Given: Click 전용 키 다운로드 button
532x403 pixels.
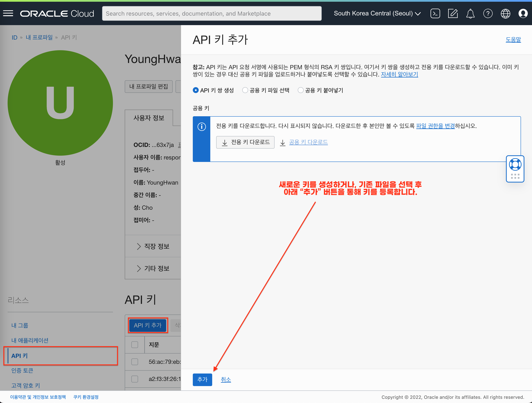Looking at the screenshot, I should tap(245, 142).
